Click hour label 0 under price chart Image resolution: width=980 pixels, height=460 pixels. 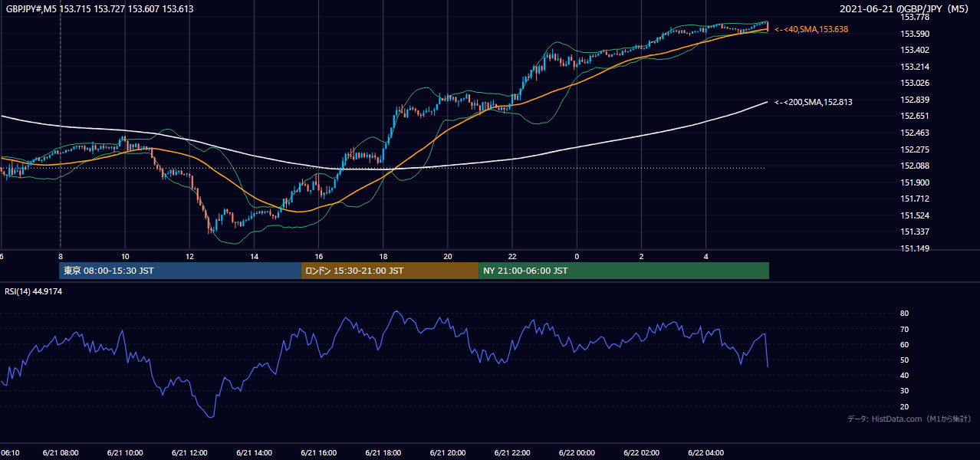point(576,256)
